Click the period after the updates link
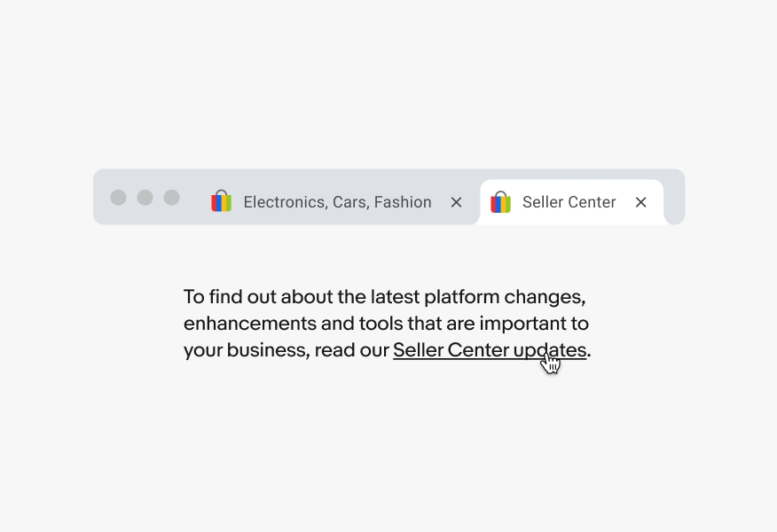This screenshot has height=532, width=777. coord(589,354)
